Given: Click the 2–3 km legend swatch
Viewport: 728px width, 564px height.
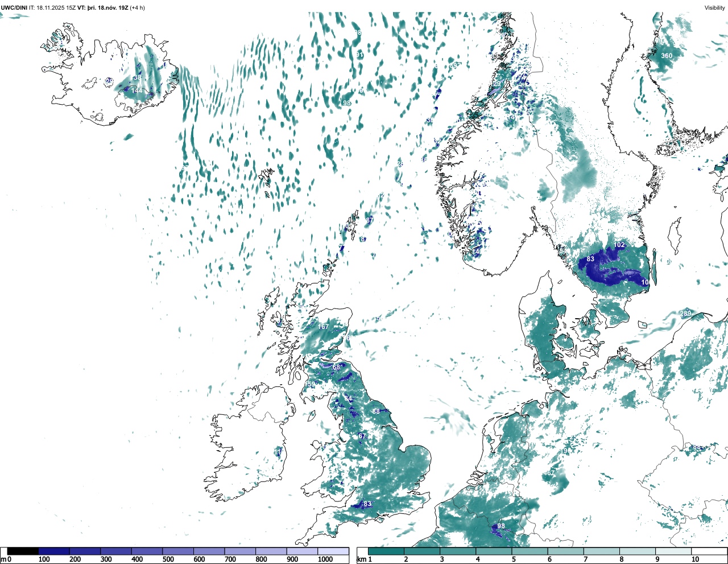Looking at the screenshot, I should tap(422, 551).
